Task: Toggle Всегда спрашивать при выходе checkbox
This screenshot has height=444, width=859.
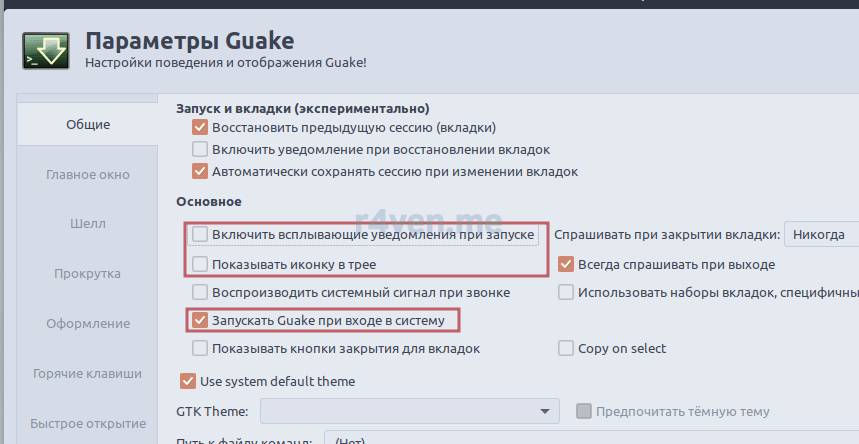Action: [x=566, y=265]
